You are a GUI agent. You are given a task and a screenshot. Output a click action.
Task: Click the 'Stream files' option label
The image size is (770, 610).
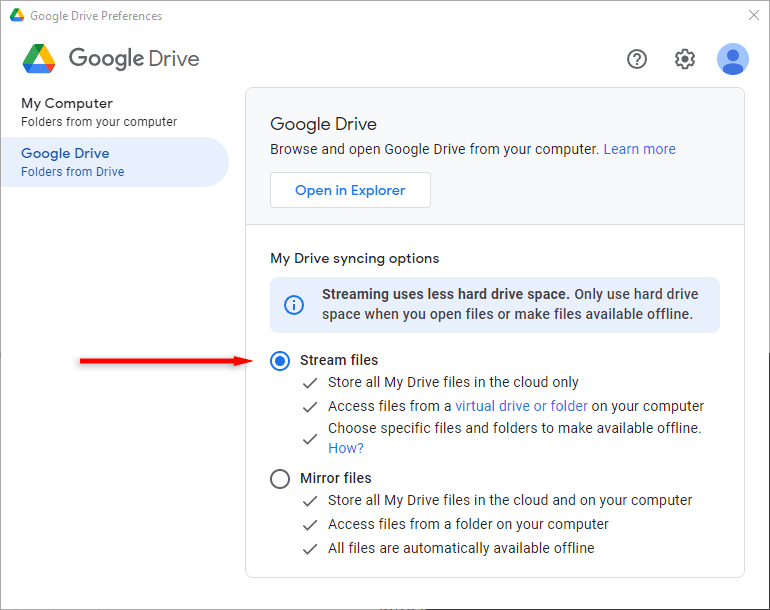[x=339, y=360]
